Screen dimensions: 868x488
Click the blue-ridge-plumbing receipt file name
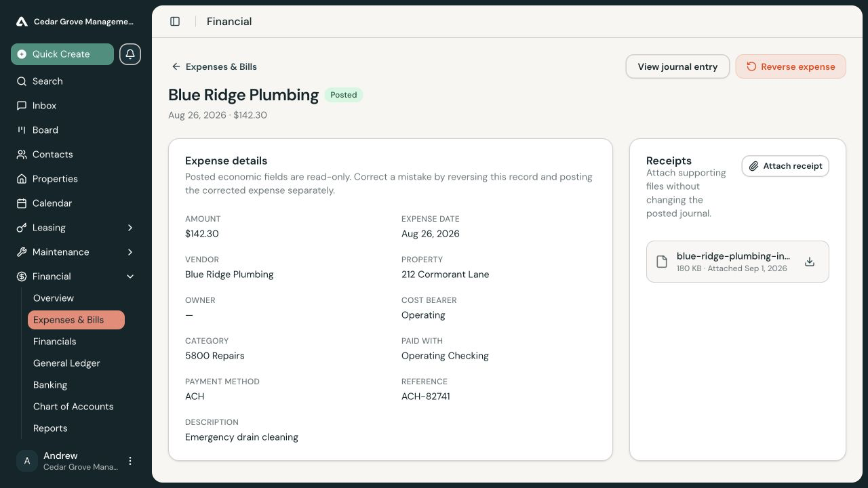733,256
